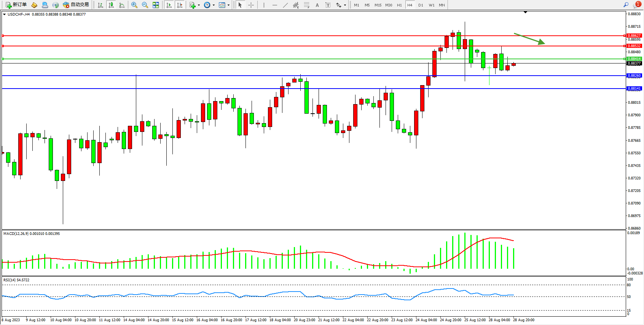Tile chart windows icon
This screenshot has width=644, height=325.
pos(156,5)
